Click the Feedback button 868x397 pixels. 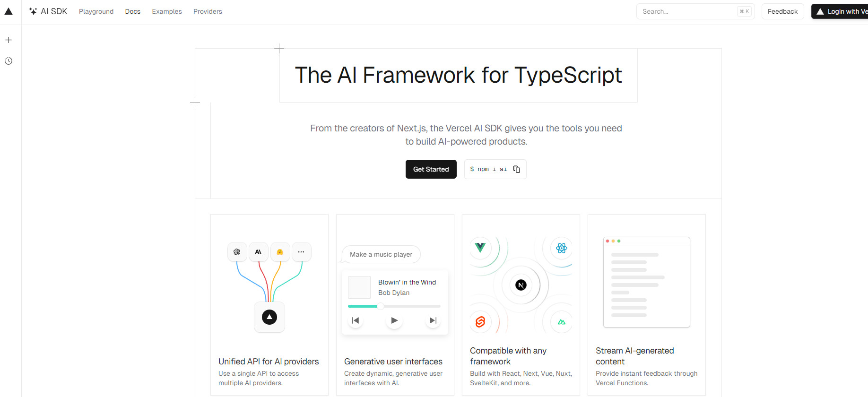coord(782,11)
